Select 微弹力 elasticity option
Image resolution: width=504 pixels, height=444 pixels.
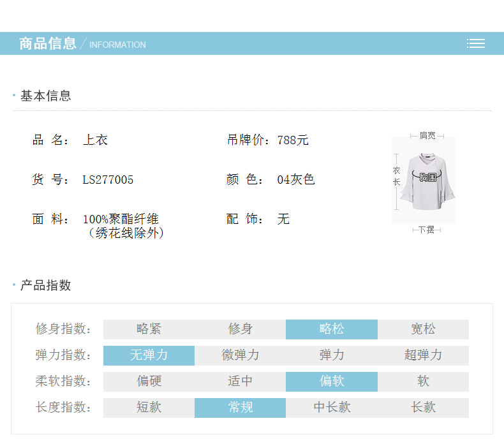click(241, 355)
